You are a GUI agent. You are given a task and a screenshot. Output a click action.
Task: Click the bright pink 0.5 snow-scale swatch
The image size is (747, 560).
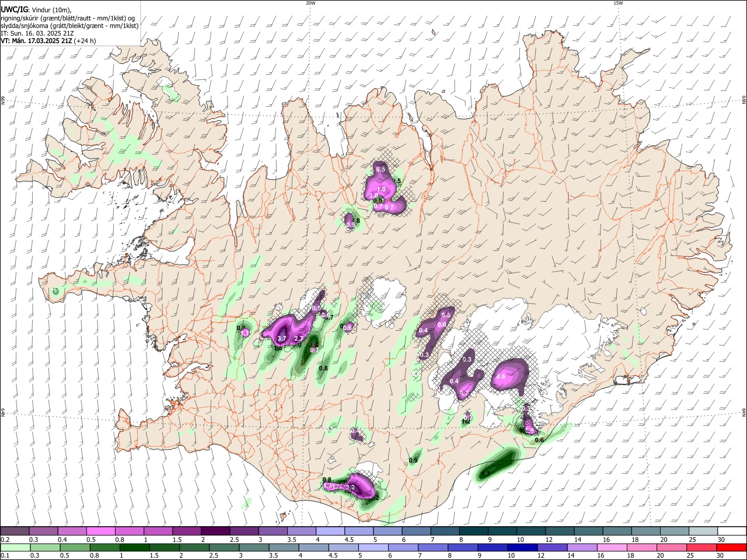pyautogui.click(x=101, y=531)
